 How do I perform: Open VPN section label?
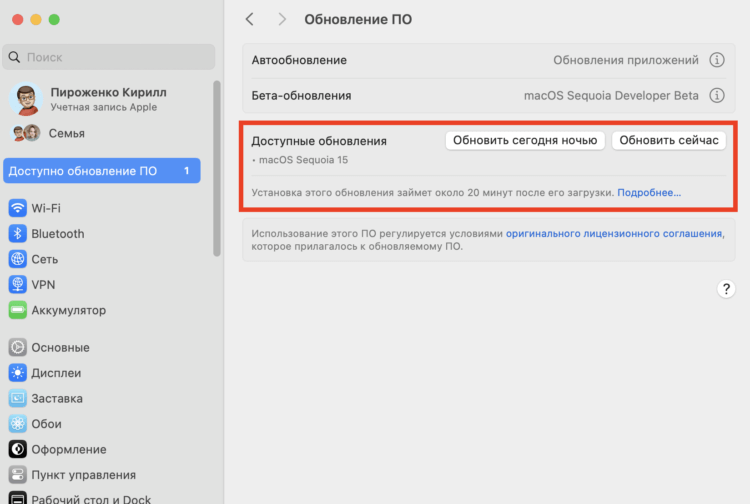point(43,285)
